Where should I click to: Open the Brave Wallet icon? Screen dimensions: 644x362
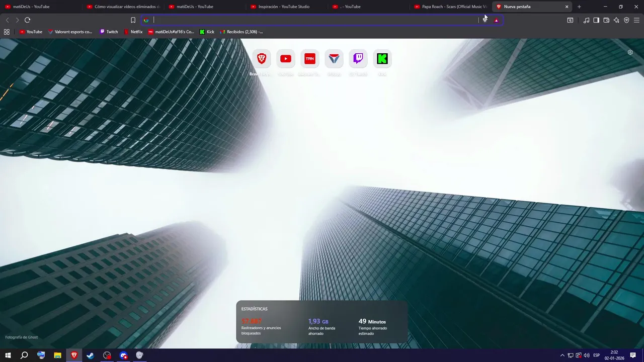point(606,20)
